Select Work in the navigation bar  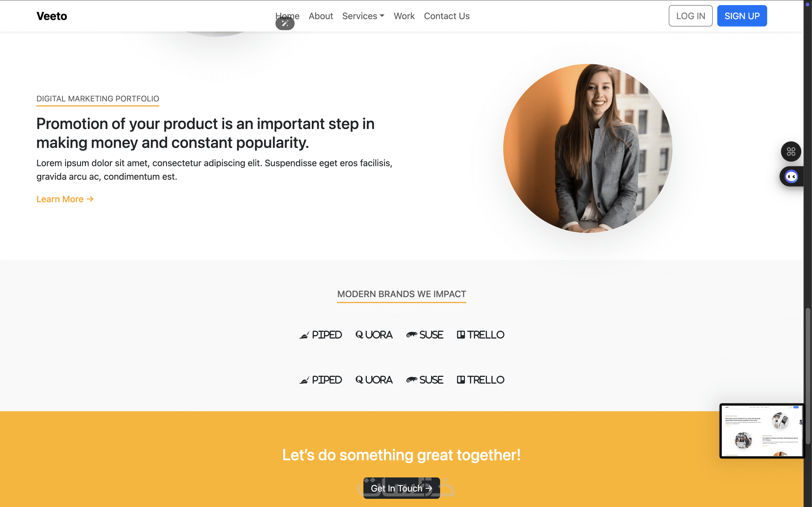(404, 16)
